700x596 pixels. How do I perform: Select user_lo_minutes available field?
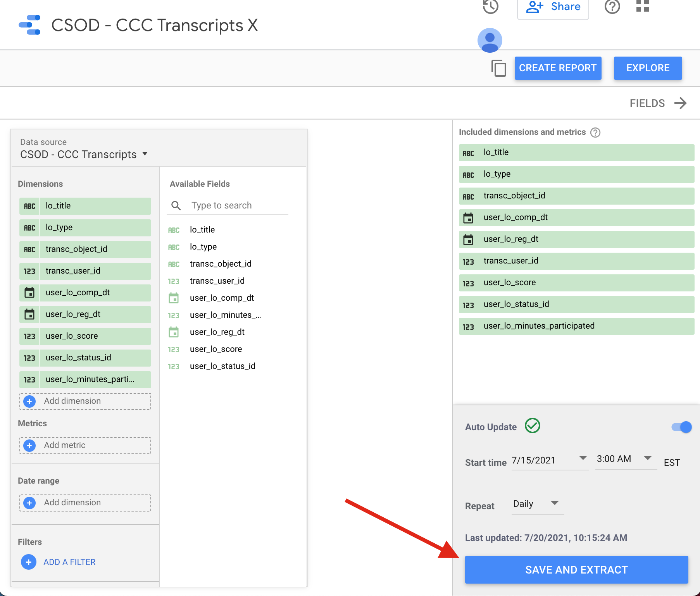click(x=225, y=315)
